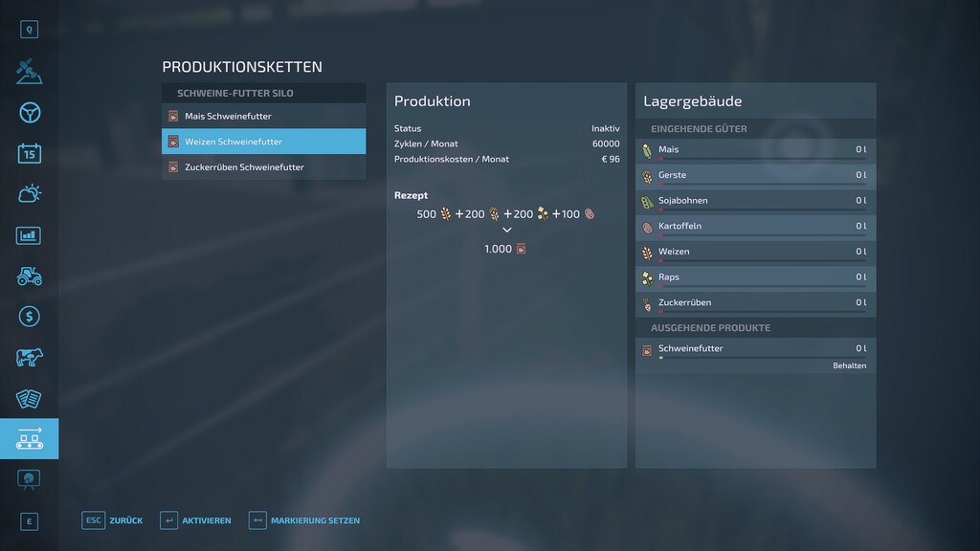Open the finances dollar sidebar icon
Viewport: 980px width, 551px height.
coord(30,317)
